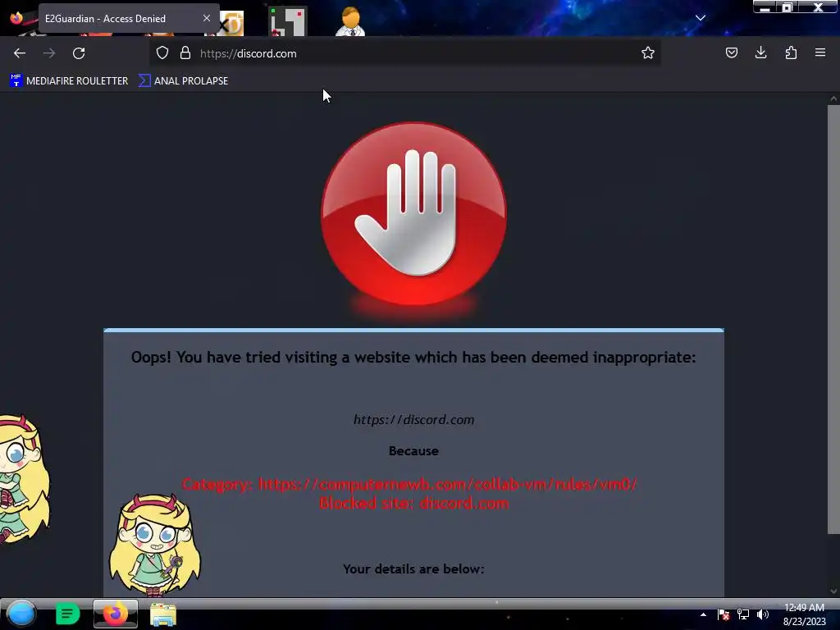The height and width of the screenshot is (630, 840).
Task: Click the taskbar clock showing 12:49 AM
Action: coord(804,614)
